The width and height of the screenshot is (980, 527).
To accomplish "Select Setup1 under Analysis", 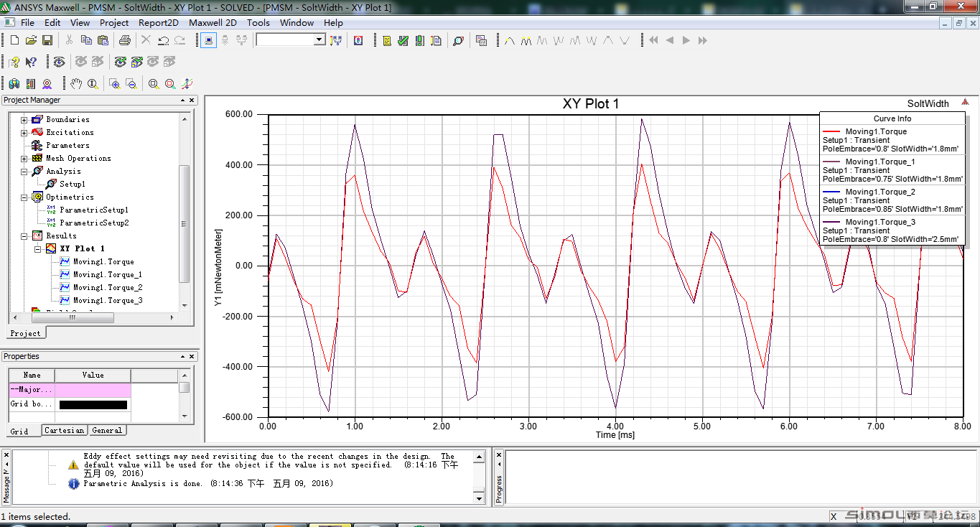I will pyautogui.click(x=73, y=184).
